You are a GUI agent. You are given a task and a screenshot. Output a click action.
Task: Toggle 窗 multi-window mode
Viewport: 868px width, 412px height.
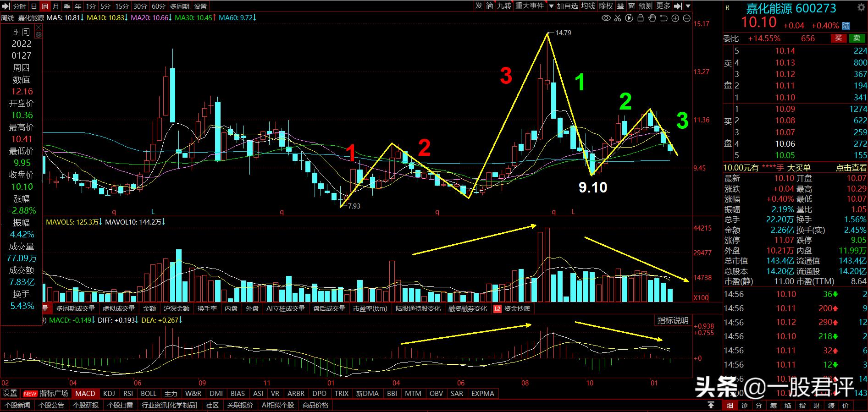click(631, 6)
